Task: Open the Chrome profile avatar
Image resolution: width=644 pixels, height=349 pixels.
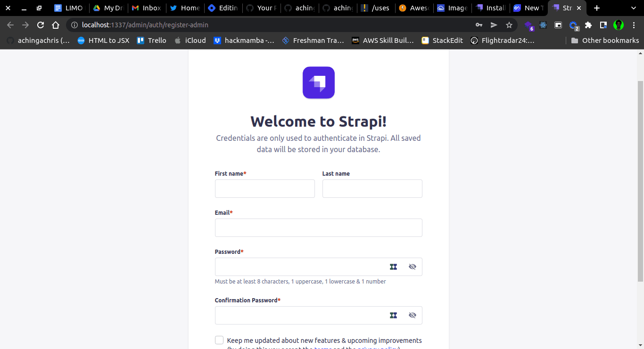Action: (619, 25)
